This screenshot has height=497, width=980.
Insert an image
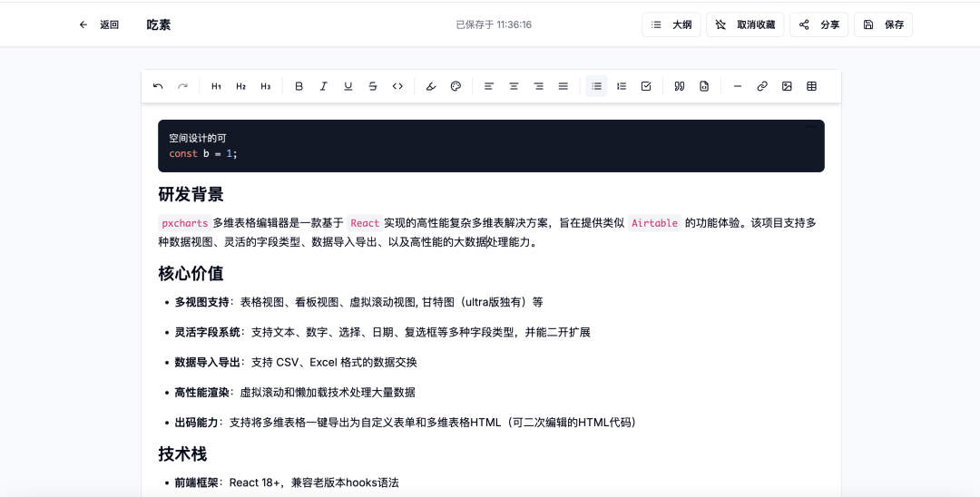(x=787, y=86)
